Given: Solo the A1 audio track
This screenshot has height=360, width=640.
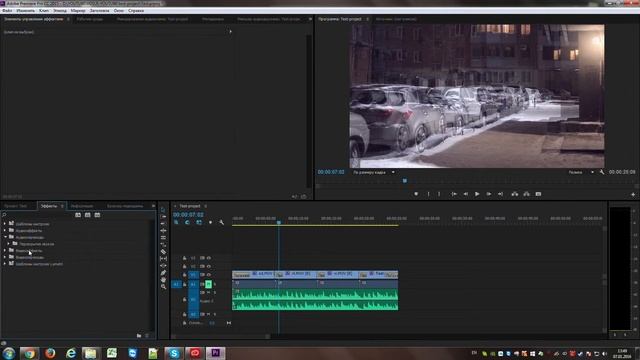Looking at the screenshot, I should pos(215,284).
